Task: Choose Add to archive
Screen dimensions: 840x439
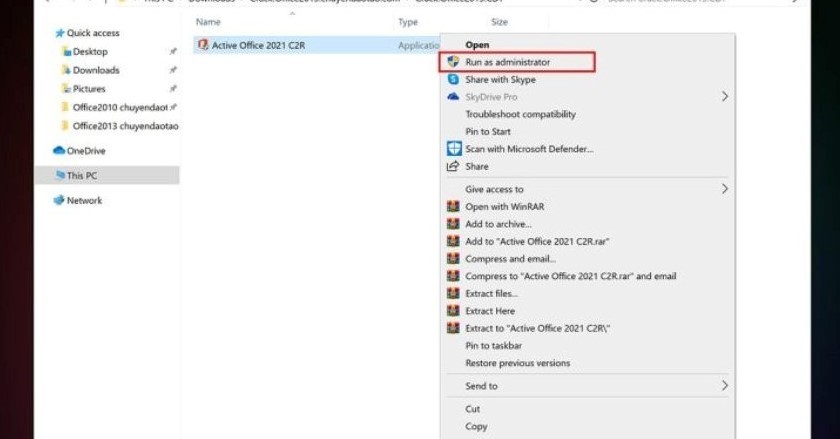Action: coord(498,224)
